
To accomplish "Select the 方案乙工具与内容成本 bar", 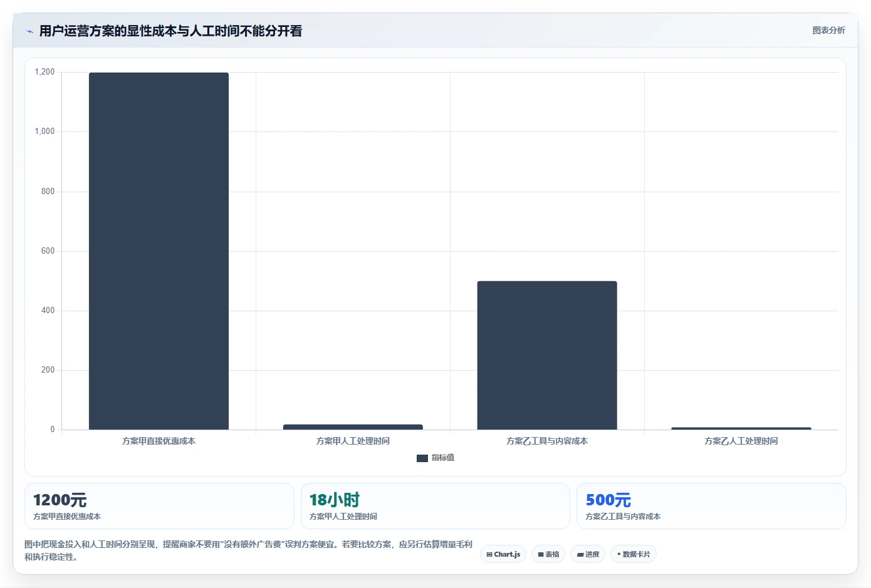I will coord(547,355).
